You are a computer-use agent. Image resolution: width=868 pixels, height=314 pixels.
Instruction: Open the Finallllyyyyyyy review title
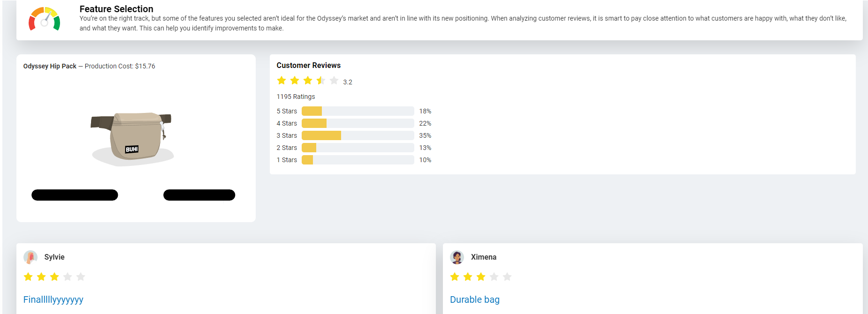[x=53, y=299]
